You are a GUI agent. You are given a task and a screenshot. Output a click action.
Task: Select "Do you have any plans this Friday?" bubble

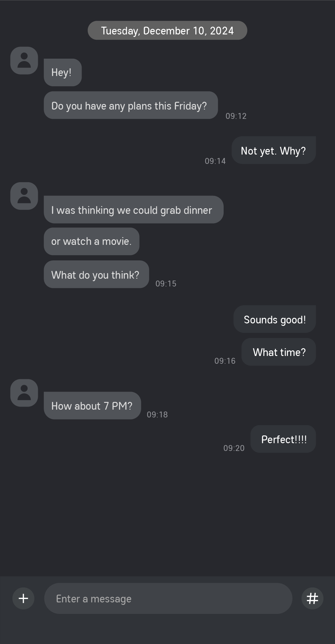[131, 105]
